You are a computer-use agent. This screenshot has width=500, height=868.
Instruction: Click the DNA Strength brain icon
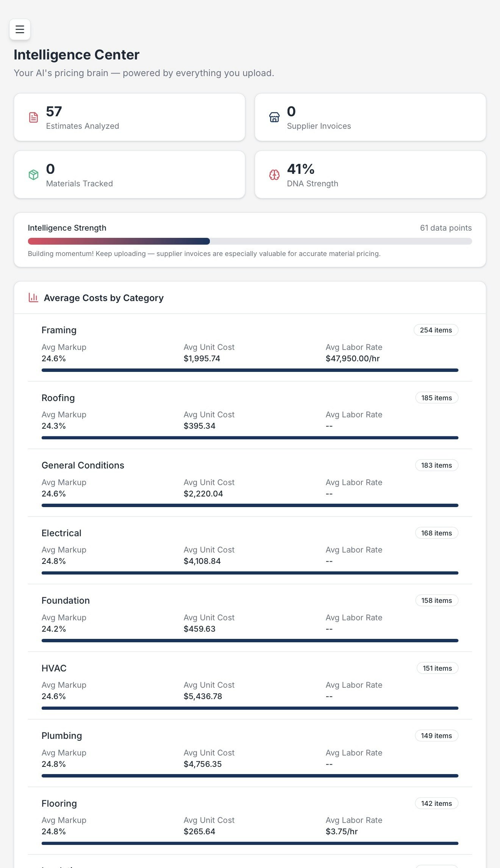pyautogui.click(x=274, y=175)
